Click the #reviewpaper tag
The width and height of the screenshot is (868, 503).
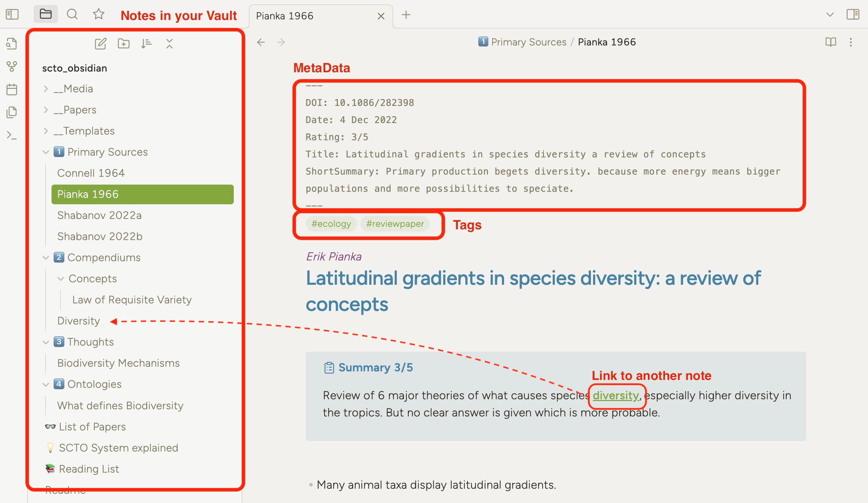395,224
